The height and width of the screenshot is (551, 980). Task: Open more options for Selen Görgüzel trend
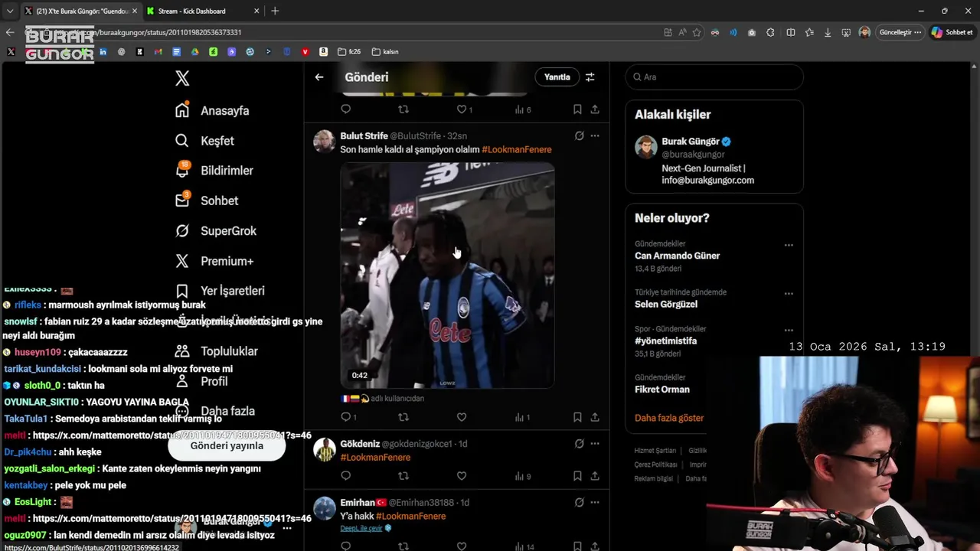(x=789, y=294)
